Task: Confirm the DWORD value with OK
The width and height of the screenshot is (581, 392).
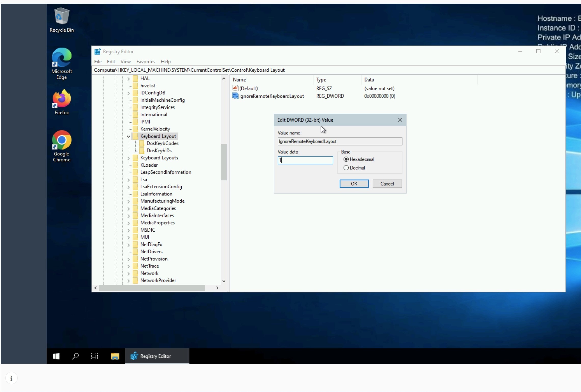Action: [x=354, y=184]
